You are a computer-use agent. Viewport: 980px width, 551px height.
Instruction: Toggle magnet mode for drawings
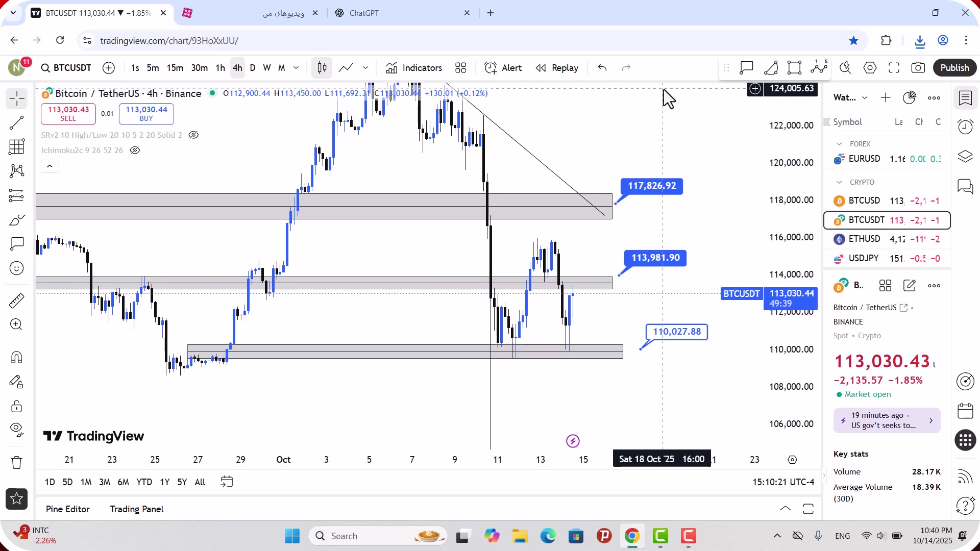click(x=16, y=357)
